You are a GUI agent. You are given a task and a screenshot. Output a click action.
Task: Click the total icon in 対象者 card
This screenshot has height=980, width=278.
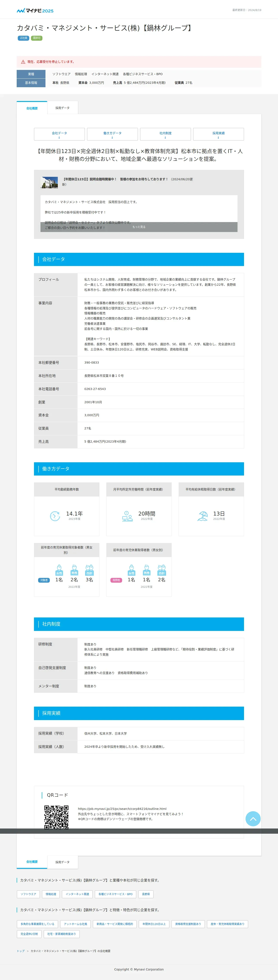(89, 570)
